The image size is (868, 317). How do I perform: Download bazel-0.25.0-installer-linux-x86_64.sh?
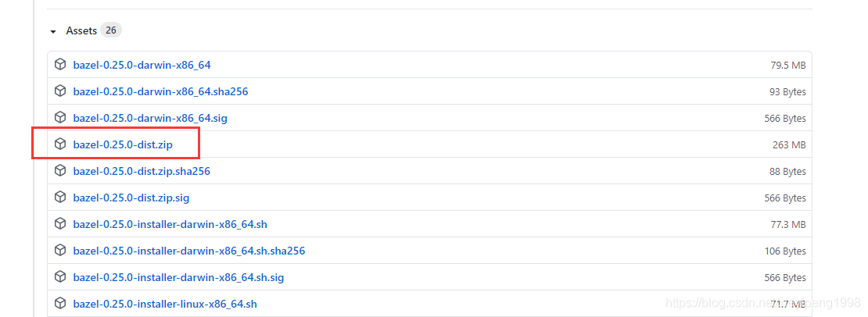165,304
